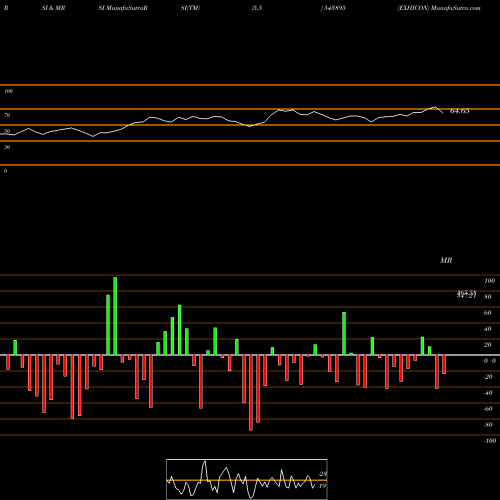Click the "SI MunafaSutraR" header text
The height and width of the screenshot is (500, 500).
123,8
